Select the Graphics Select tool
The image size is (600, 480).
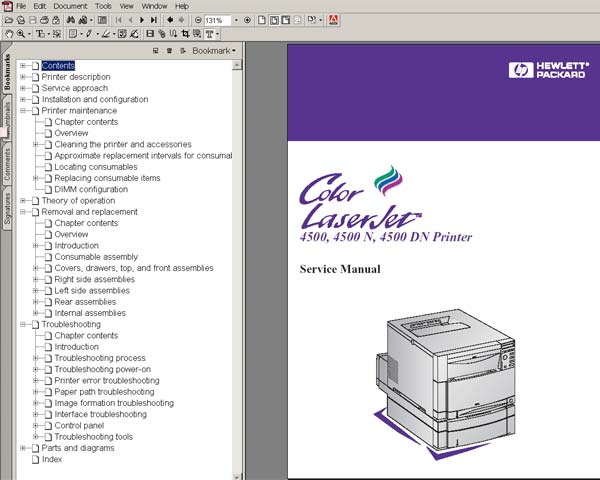coord(57,34)
